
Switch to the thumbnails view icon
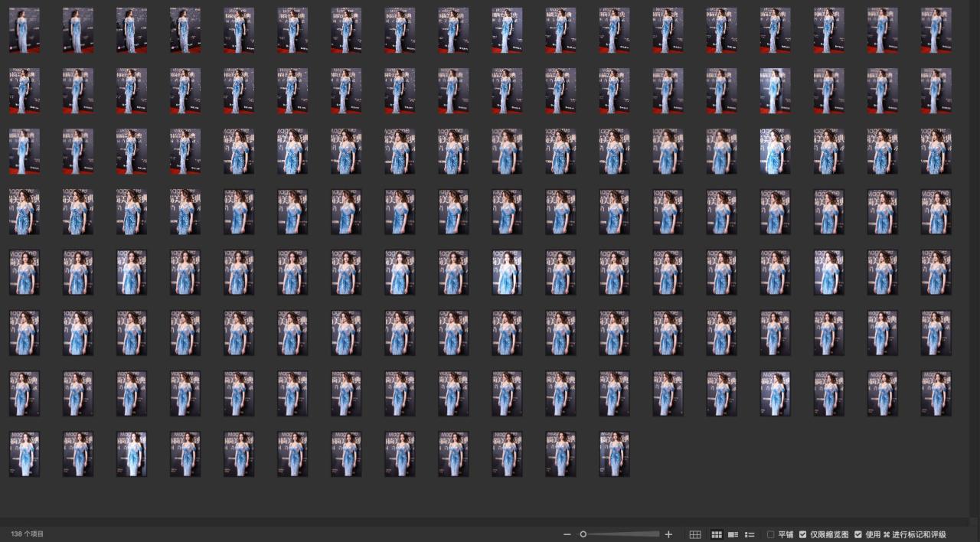(x=717, y=534)
